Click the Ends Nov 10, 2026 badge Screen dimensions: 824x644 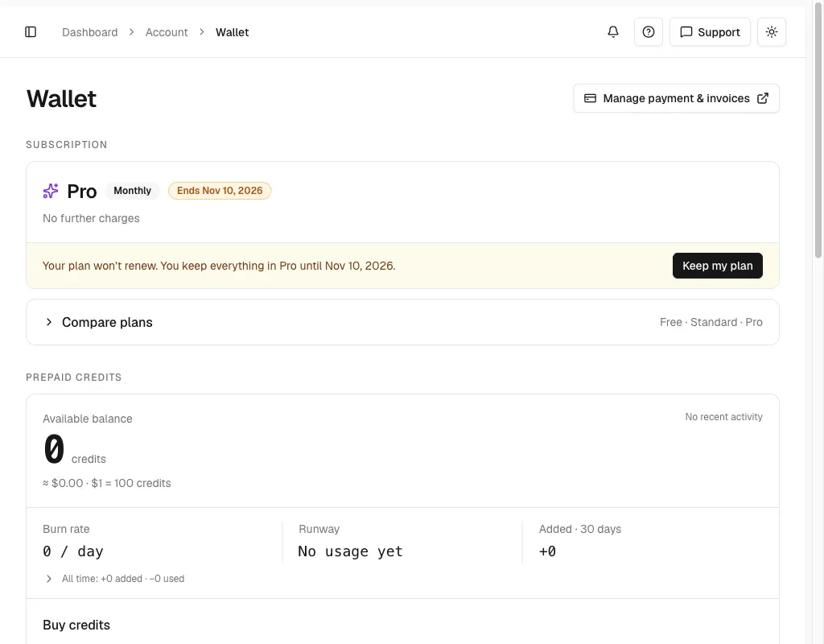[220, 191]
